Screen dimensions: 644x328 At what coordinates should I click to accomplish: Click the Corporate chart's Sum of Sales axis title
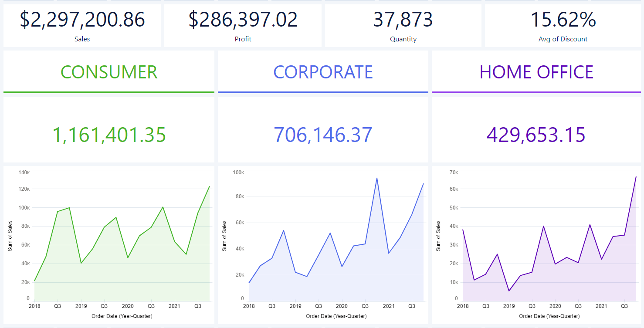[x=224, y=236]
